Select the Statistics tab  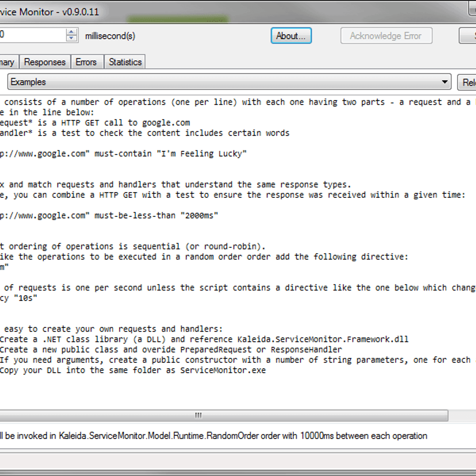coord(125,62)
